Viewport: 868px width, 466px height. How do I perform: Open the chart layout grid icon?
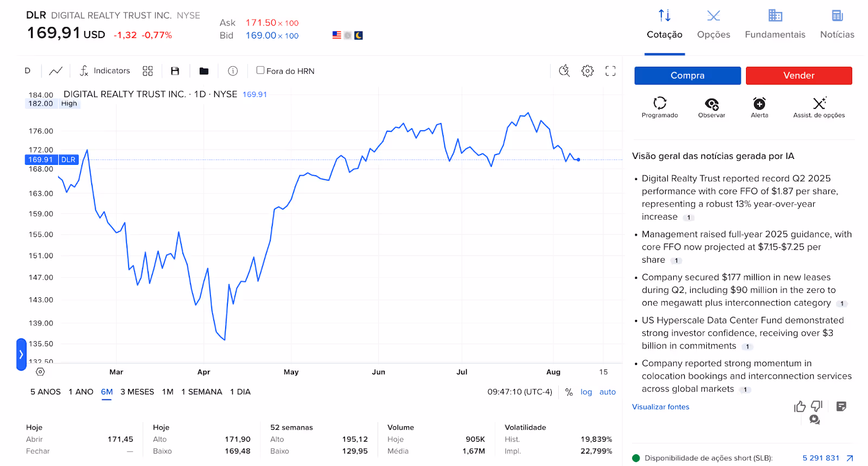pos(148,71)
